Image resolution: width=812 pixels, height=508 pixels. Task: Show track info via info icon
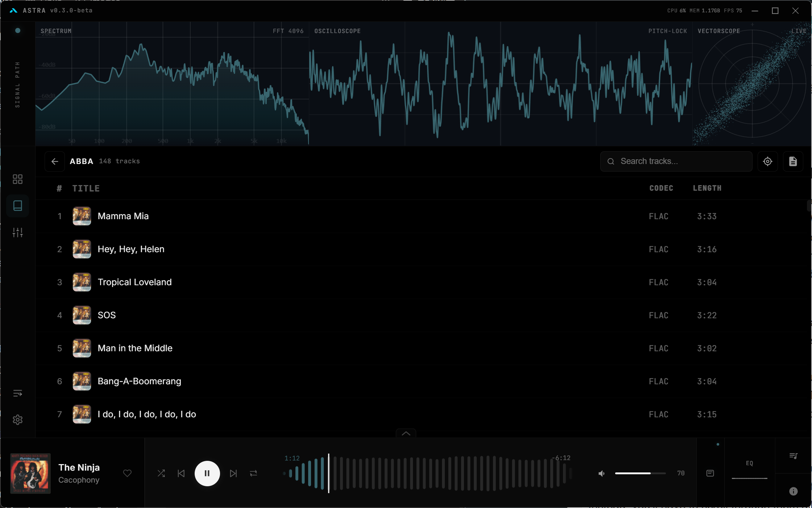pos(793,491)
